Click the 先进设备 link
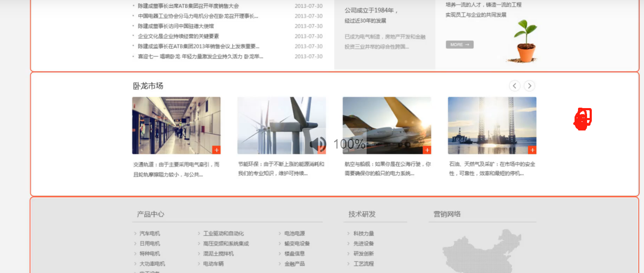Viewport: 644px width, 273px height. pos(364,243)
